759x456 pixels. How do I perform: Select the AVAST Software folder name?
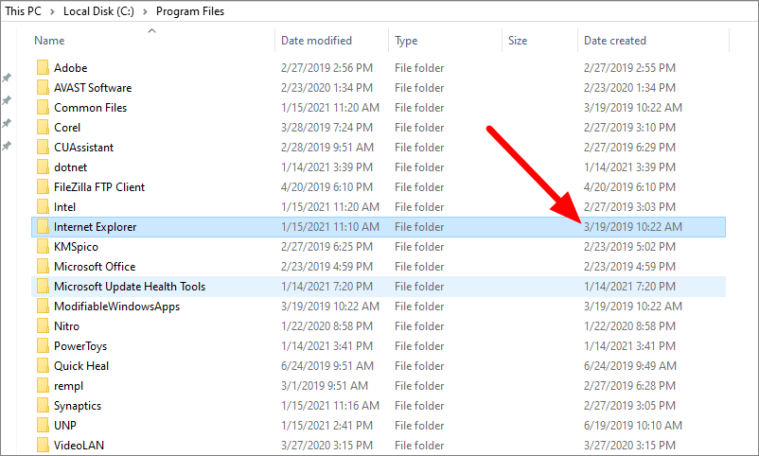pyautogui.click(x=92, y=88)
